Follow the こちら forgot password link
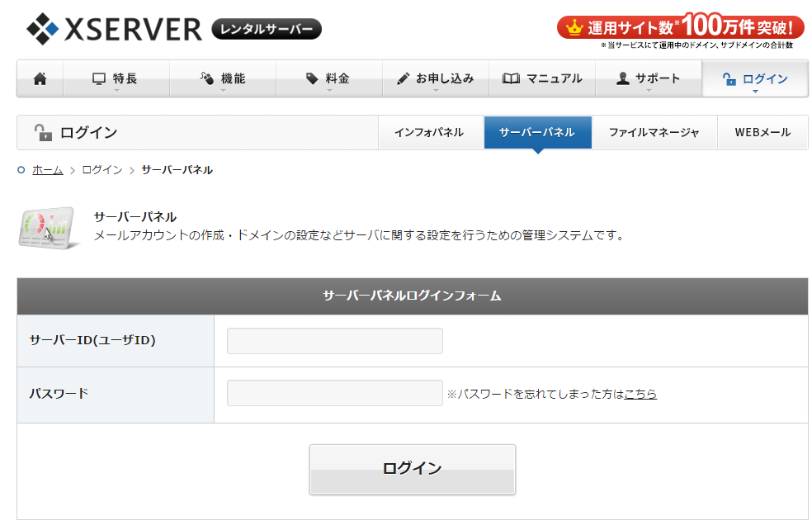The image size is (812, 530). click(x=640, y=395)
